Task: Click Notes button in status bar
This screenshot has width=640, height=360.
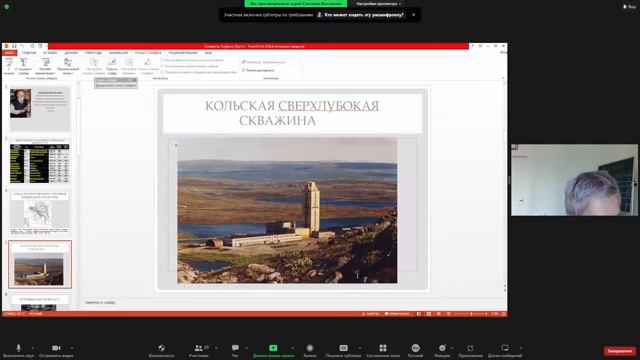Action: point(371,314)
